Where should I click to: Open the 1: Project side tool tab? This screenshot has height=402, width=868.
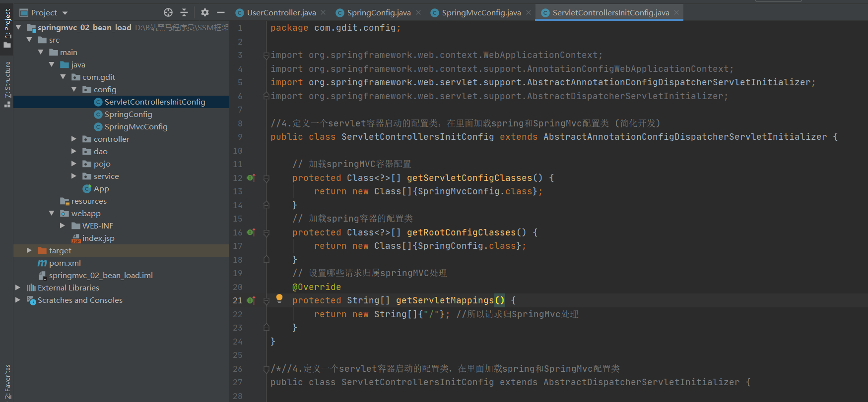coord(7,29)
